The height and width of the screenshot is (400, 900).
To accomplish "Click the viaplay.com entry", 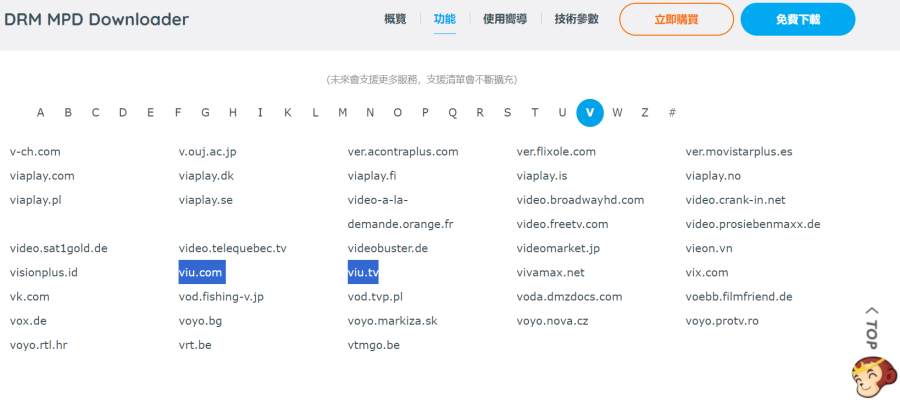I will pos(42,176).
